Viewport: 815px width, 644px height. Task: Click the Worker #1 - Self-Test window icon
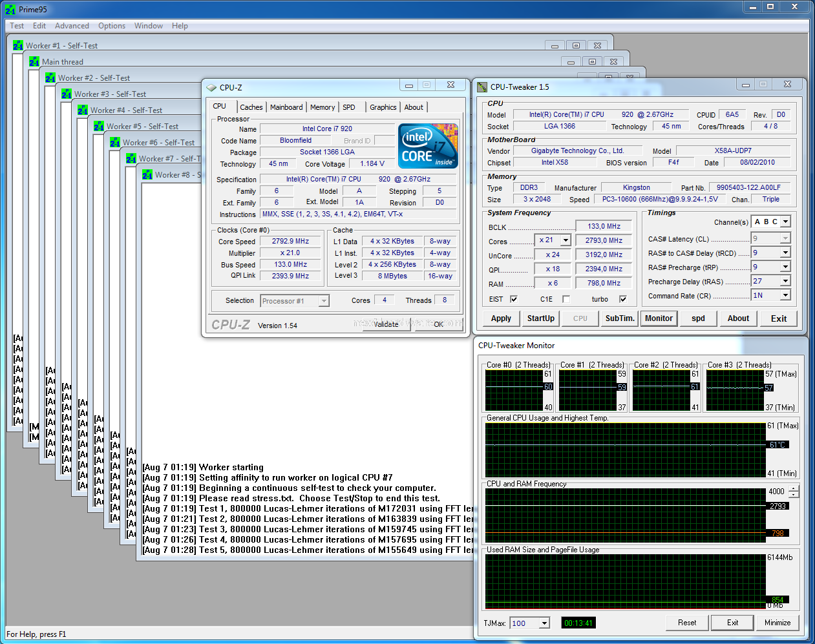(18, 45)
